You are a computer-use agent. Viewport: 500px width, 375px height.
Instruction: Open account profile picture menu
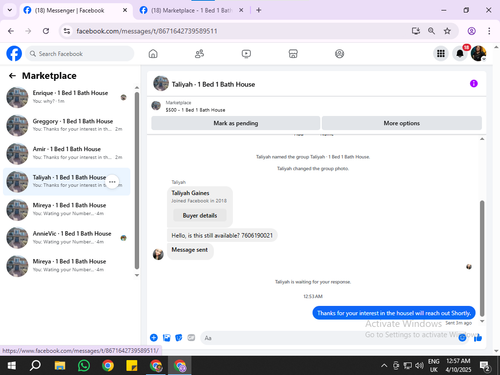coord(478,53)
